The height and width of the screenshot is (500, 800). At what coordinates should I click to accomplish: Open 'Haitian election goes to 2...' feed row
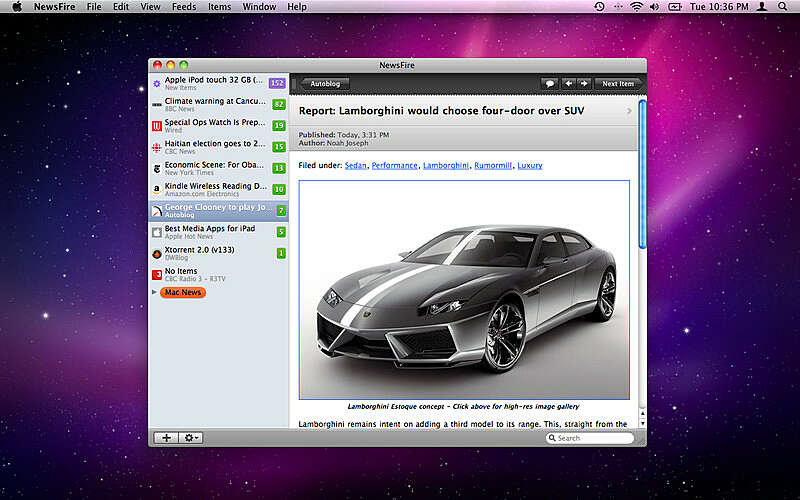[x=218, y=147]
